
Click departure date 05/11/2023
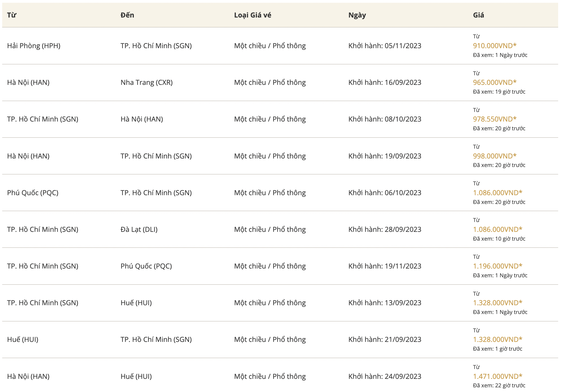[385, 46]
